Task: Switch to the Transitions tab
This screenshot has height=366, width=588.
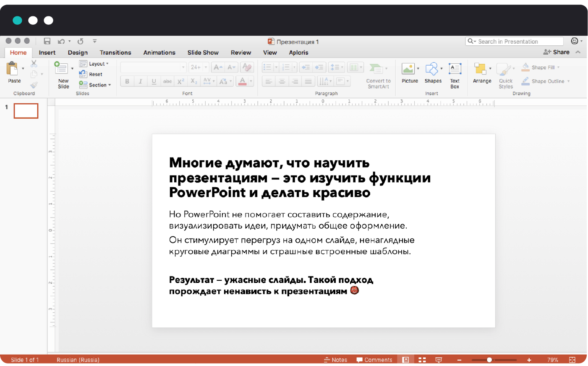Action: 115,52
